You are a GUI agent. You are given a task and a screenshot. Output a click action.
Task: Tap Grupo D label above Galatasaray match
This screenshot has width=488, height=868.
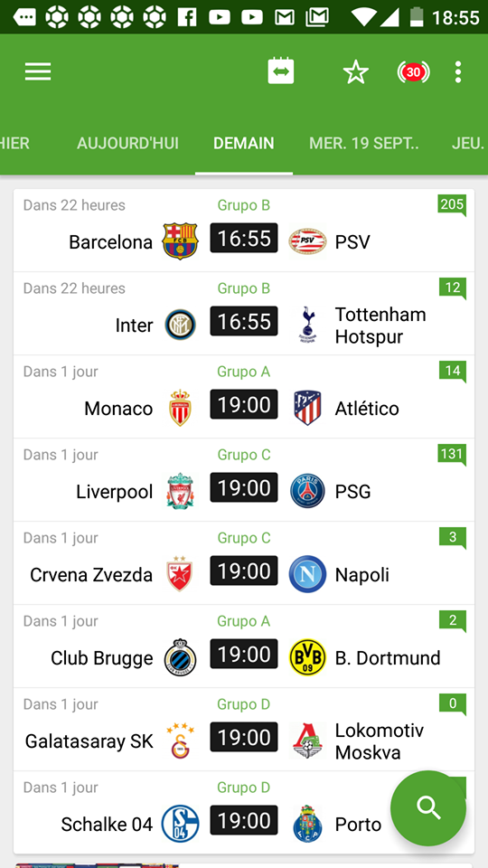click(x=243, y=704)
